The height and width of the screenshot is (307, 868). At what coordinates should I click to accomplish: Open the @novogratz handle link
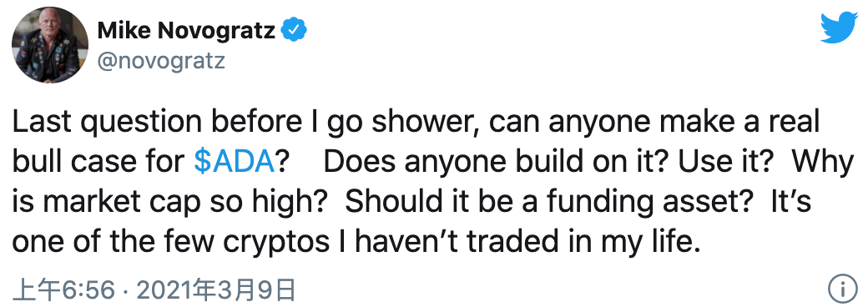click(x=161, y=61)
